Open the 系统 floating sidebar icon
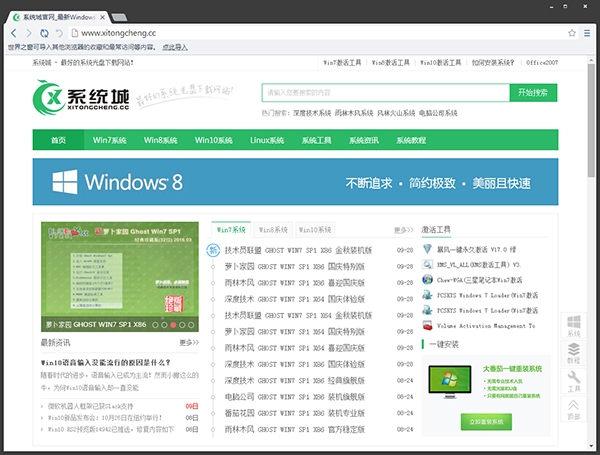Screen dimensions: 600x455 [573, 326]
